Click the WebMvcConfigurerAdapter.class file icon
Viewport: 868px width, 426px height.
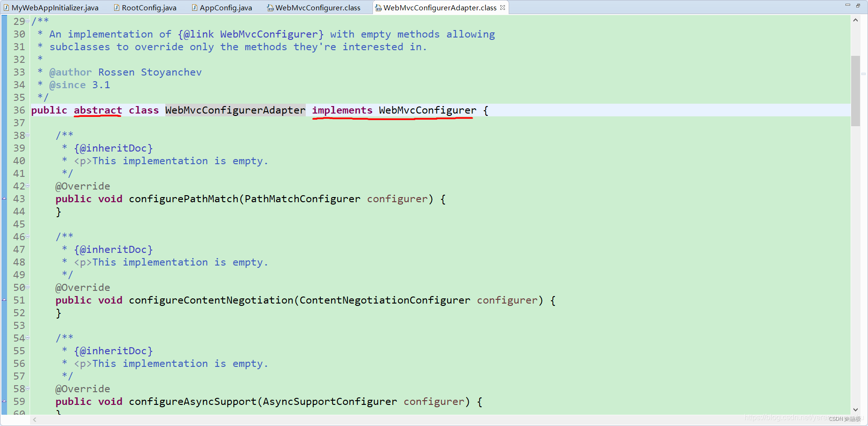point(379,8)
